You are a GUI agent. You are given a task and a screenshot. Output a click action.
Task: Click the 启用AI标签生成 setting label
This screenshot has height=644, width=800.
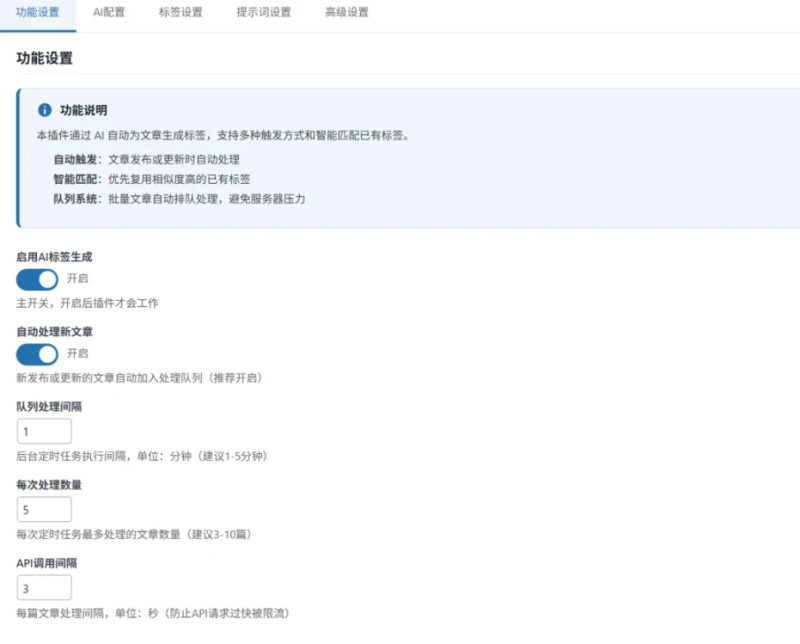click(53, 256)
